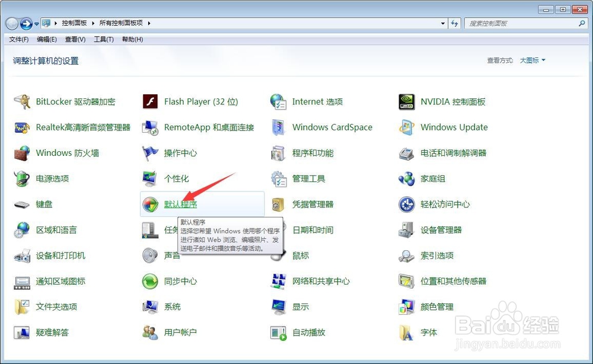The width and height of the screenshot is (593, 364).
Task: Click the 疑难解答 icon
Action: coord(22,333)
